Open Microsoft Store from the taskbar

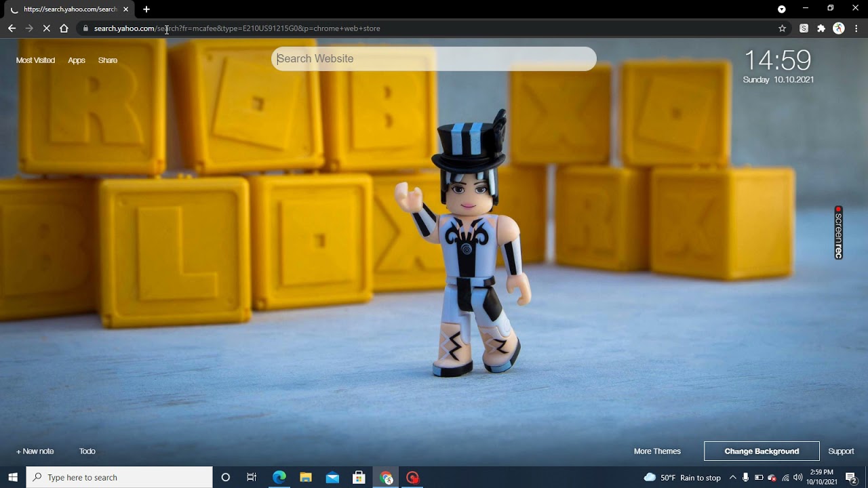click(359, 477)
